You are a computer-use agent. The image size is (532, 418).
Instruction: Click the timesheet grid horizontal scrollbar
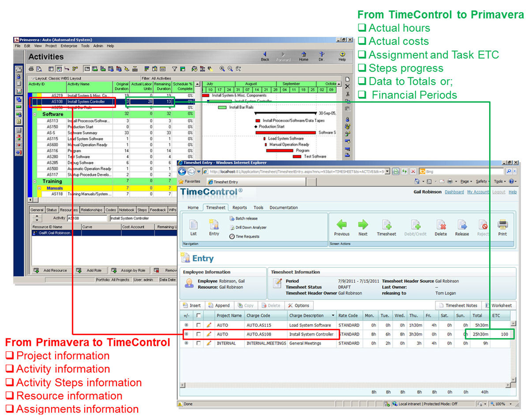point(345,385)
